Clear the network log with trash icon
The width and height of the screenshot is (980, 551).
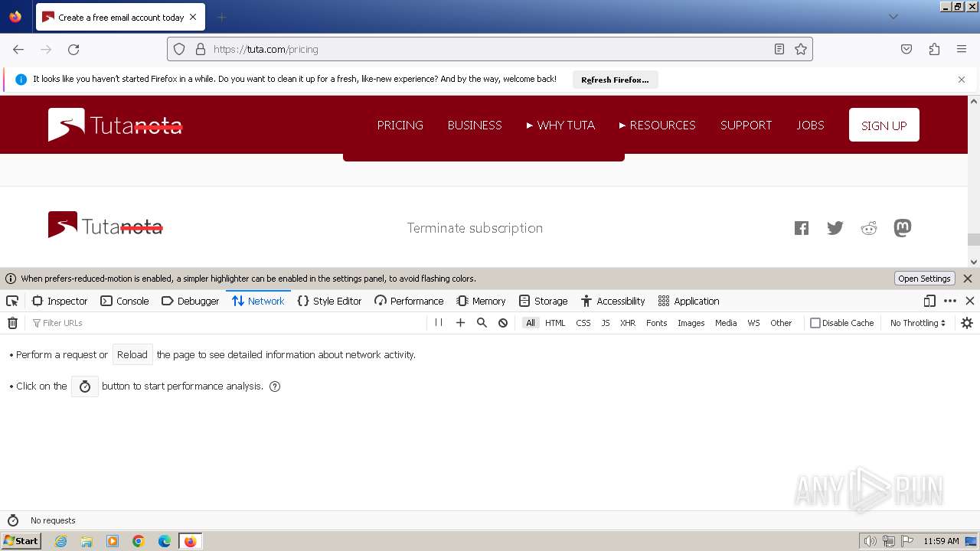point(12,323)
